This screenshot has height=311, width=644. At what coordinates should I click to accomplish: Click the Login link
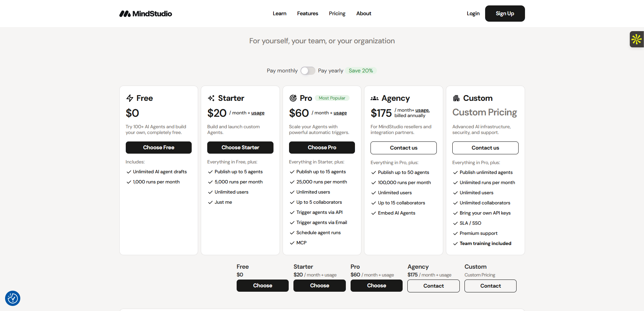[473, 14]
